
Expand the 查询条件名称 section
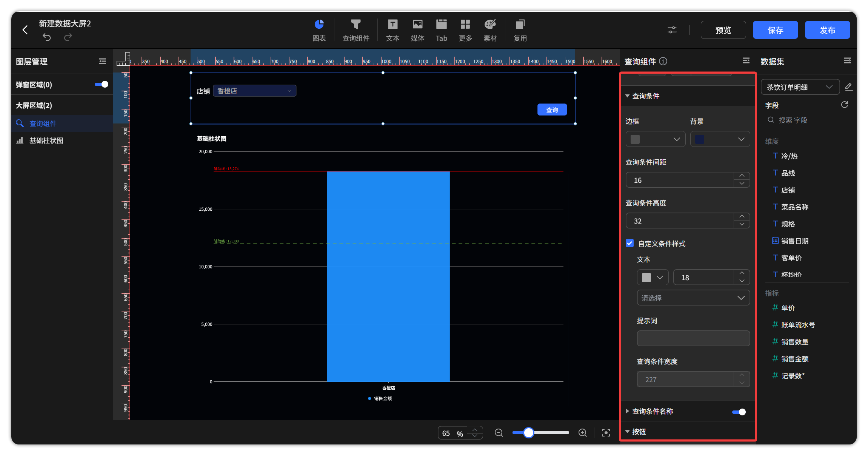[x=627, y=411]
